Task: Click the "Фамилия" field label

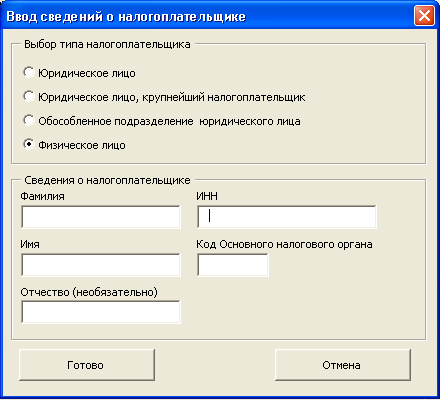Action: [x=42, y=196]
